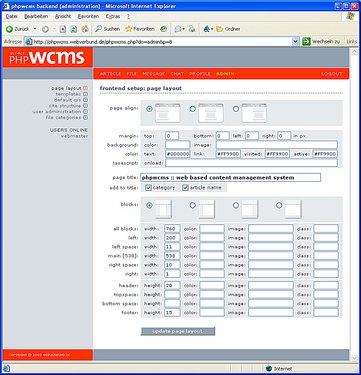Viewport: 361px width, 375px height.
Task: Toggle the category add-to-title checkbox
Action: coord(149,188)
